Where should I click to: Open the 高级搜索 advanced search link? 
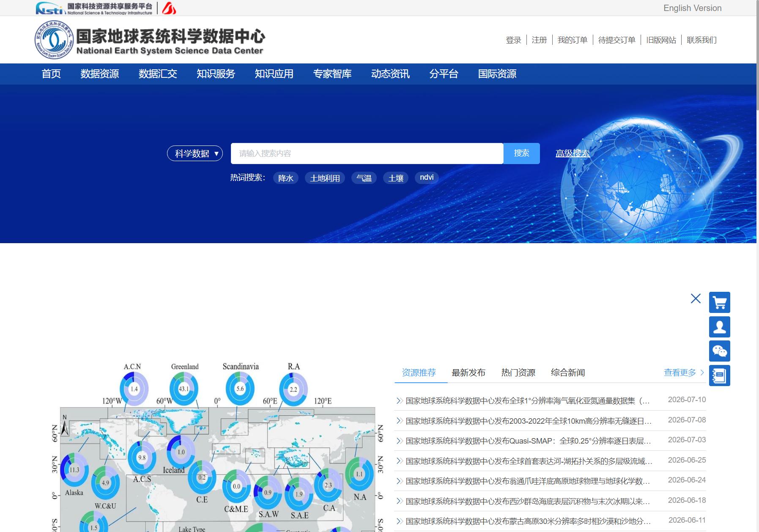[x=573, y=154]
